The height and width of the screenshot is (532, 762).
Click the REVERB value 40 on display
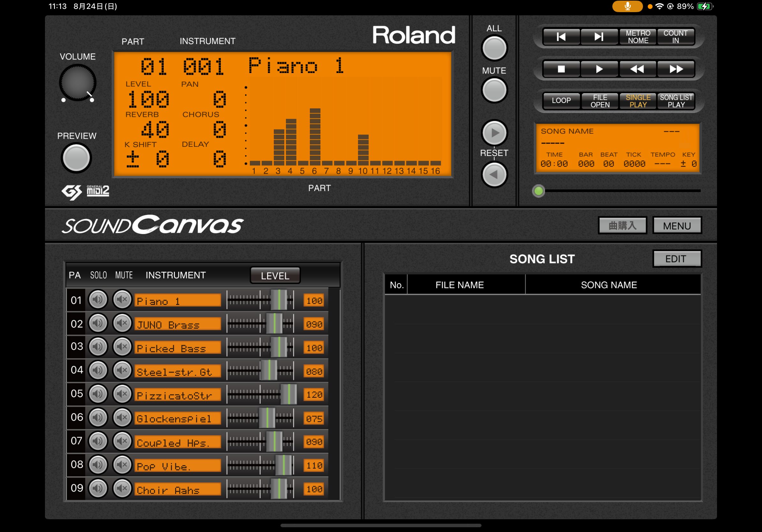pos(155,129)
